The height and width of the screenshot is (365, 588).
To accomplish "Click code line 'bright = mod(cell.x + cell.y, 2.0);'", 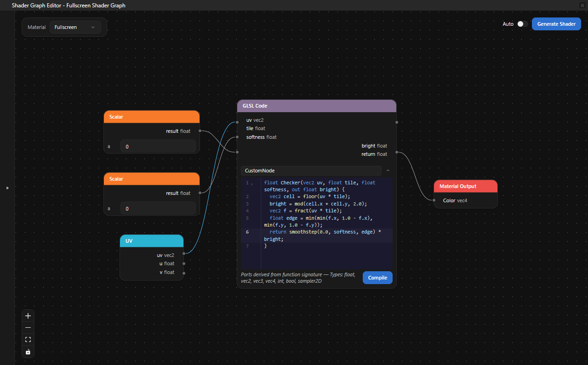I will (318, 204).
